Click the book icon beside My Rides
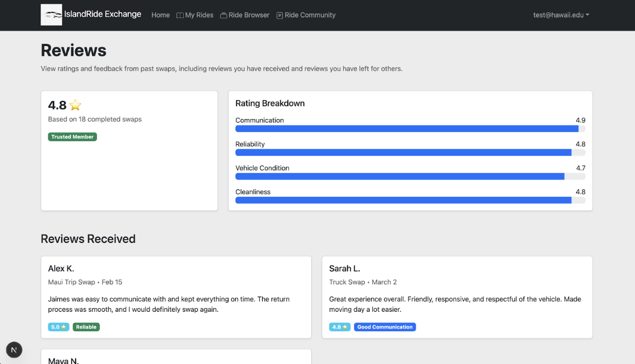The image size is (635, 364). click(179, 15)
